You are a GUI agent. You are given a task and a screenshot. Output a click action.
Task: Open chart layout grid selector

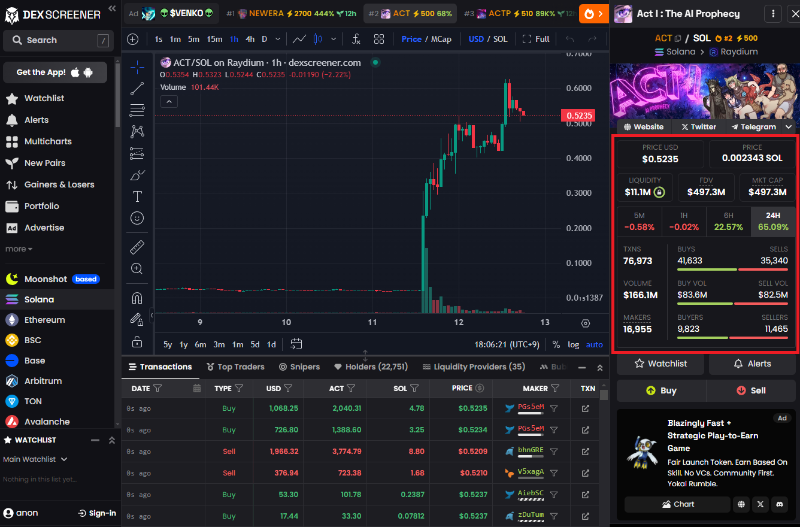(379, 39)
